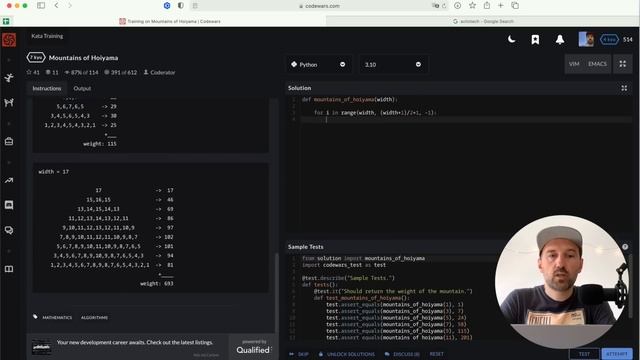The height and width of the screenshot is (360, 640).
Task: Open the DISCUSS link
Action: (402, 354)
